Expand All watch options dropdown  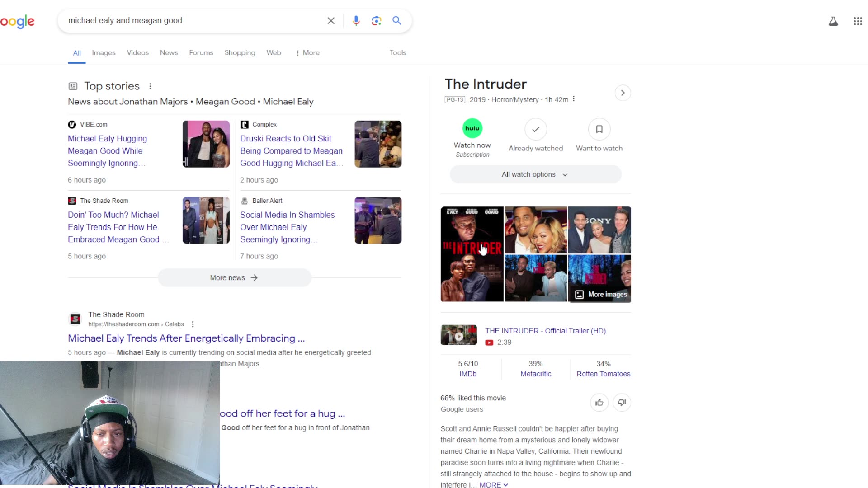[x=535, y=174]
